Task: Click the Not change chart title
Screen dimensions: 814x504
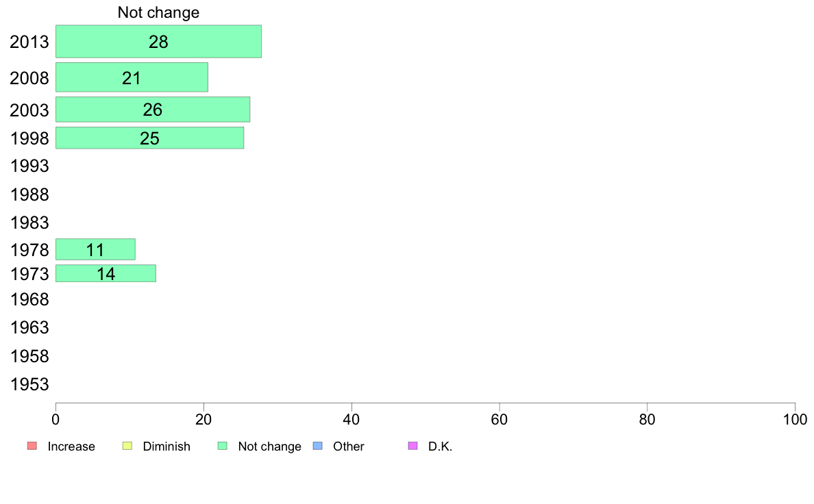Action: tap(158, 12)
